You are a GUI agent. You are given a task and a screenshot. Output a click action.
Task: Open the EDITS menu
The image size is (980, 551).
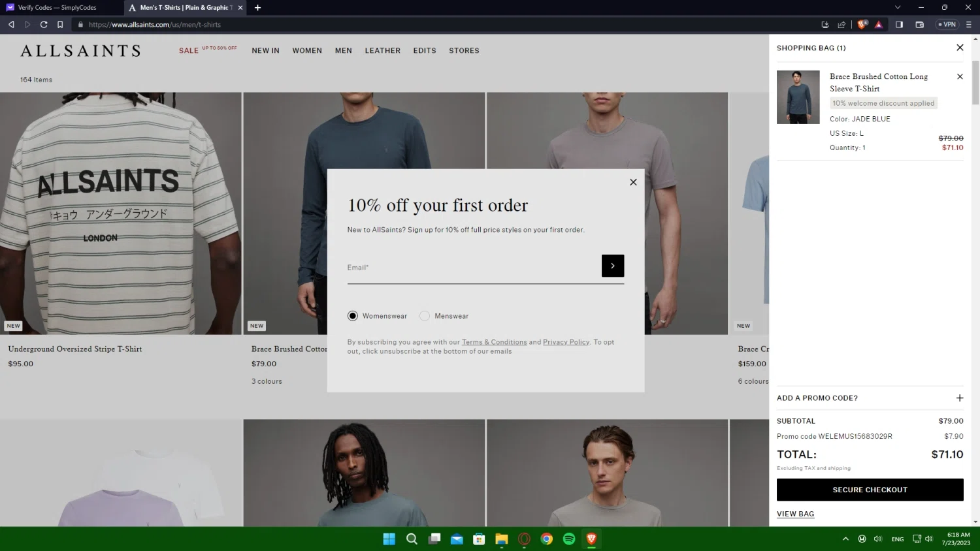tap(425, 50)
